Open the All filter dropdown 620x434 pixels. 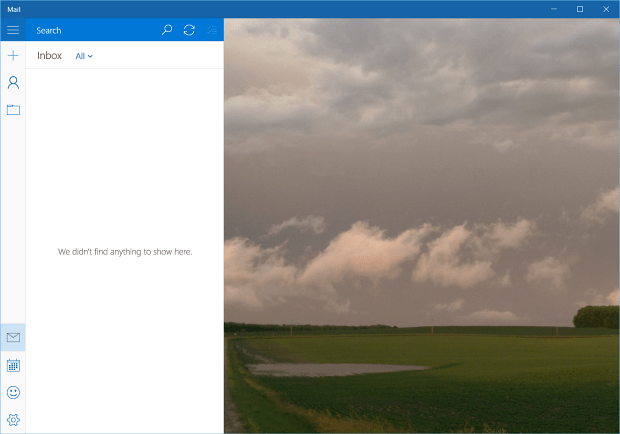click(x=84, y=56)
